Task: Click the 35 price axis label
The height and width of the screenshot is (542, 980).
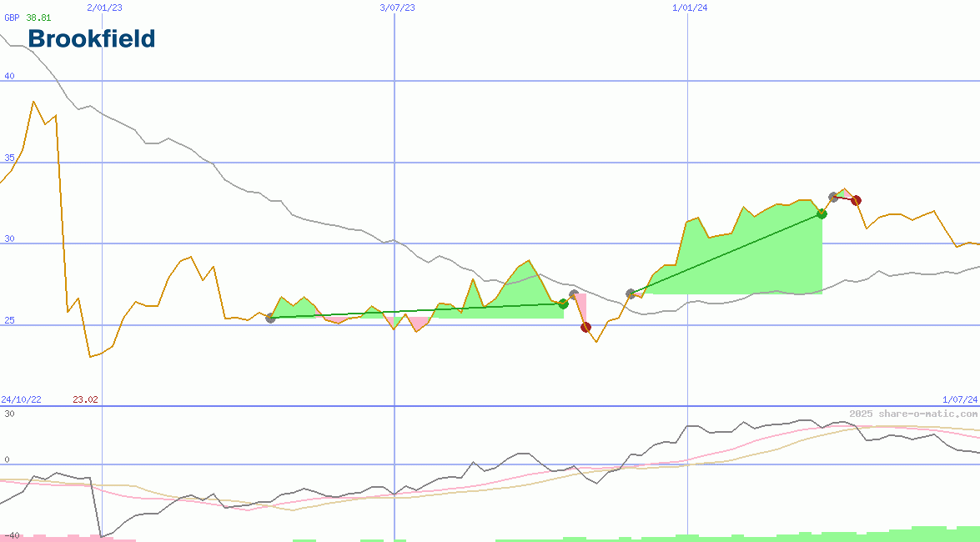Action: (x=9, y=157)
